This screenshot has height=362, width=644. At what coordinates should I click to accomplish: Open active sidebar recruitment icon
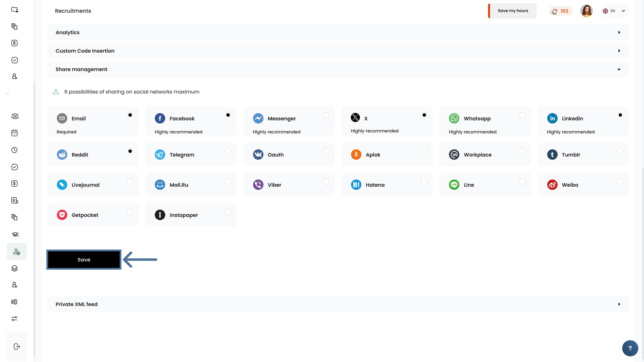point(17,252)
